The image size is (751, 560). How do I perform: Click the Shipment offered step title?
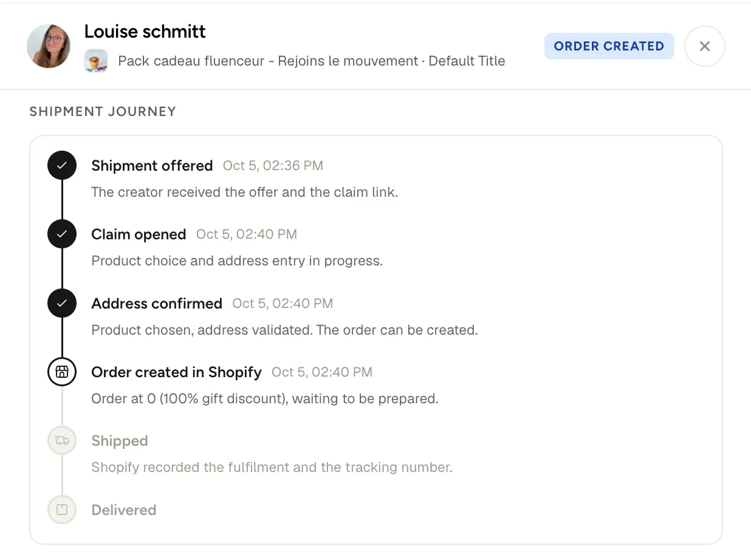[152, 165]
